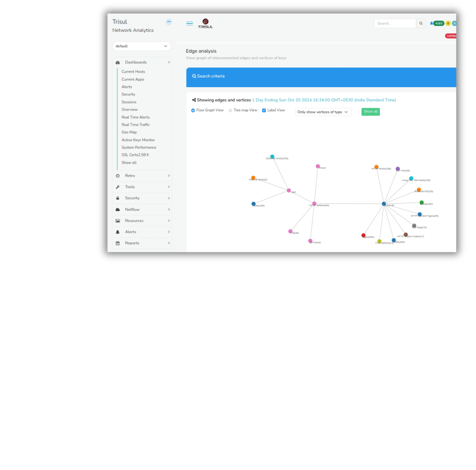
Task: Select Real Time Alerts dashboard item
Action: tap(136, 117)
